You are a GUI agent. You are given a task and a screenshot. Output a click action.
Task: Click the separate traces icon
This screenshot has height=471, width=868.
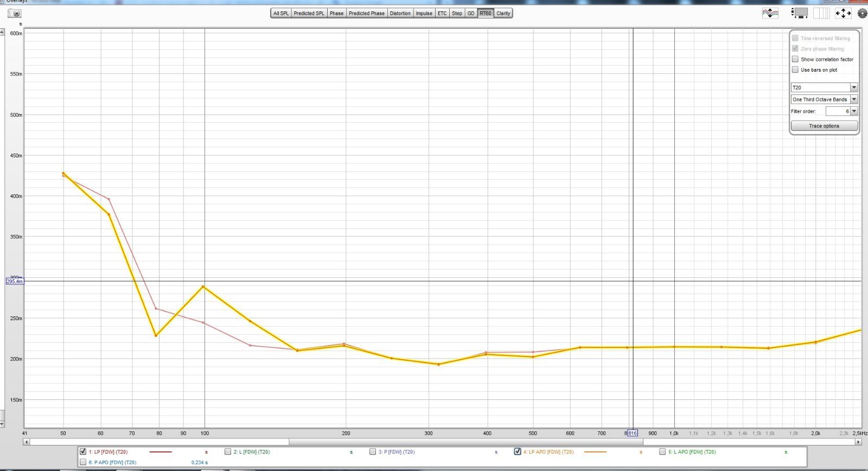click(770, 13)
